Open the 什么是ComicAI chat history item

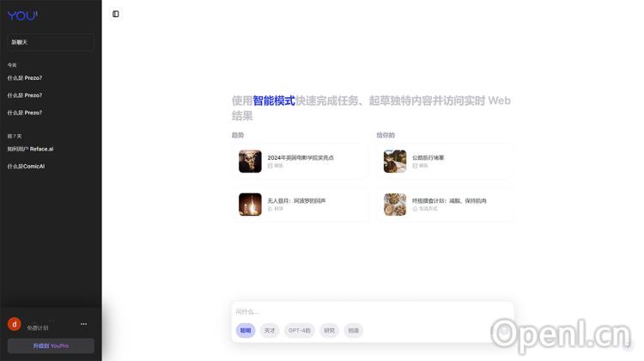26,166
